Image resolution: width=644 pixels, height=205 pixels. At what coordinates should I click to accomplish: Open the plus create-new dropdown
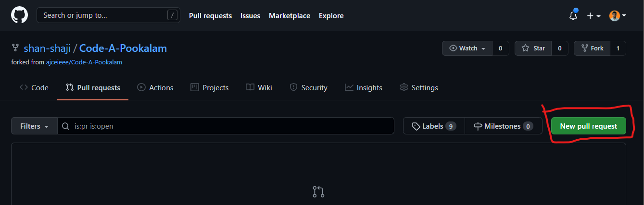(x=594, y=16)
